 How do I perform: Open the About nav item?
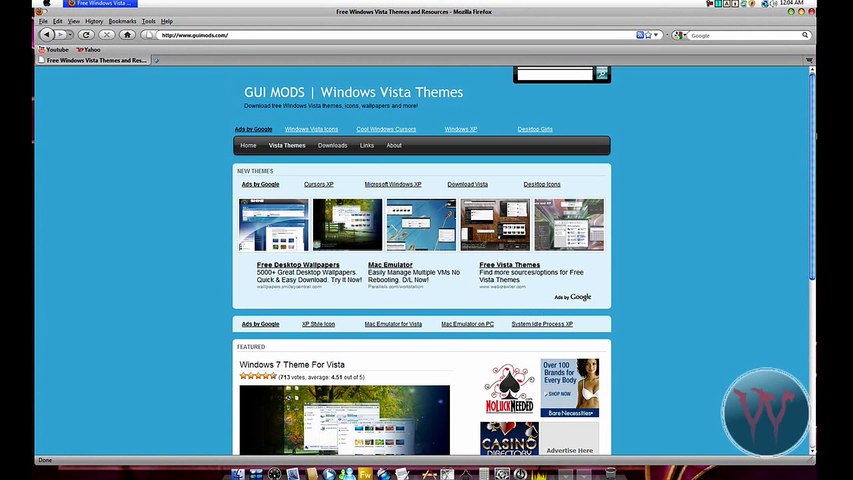point(394,145)
